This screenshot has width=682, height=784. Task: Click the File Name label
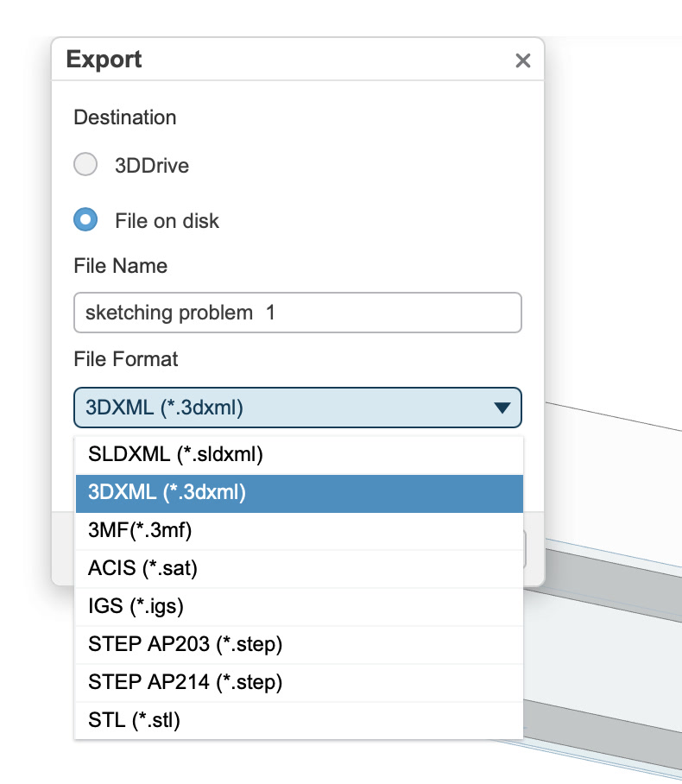121,266
